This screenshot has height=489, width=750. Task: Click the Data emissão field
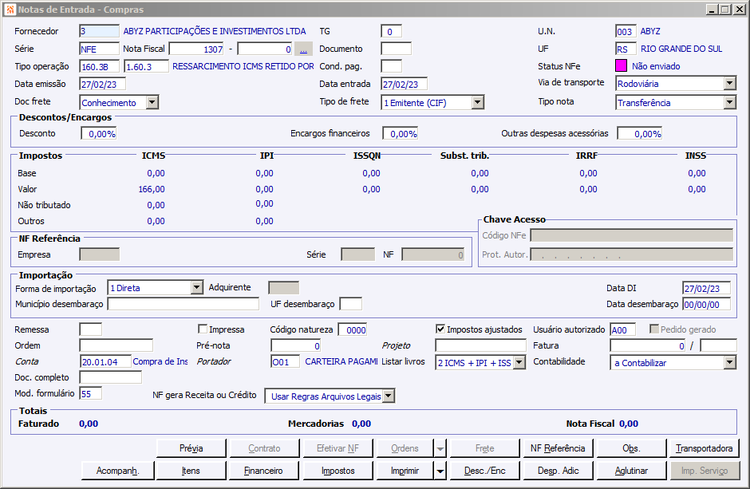pos(103,84)
